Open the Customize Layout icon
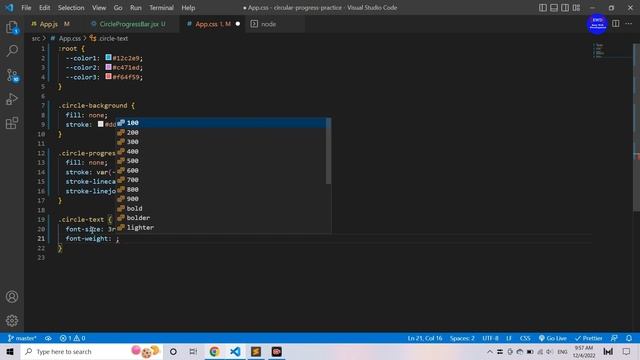 click(x=576, y=8)
